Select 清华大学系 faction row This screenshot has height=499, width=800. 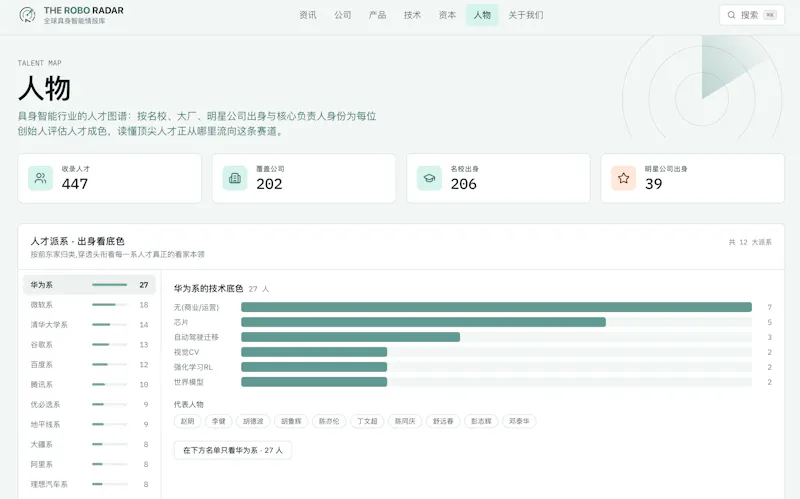pyautogui.click(x=89, y=325)
